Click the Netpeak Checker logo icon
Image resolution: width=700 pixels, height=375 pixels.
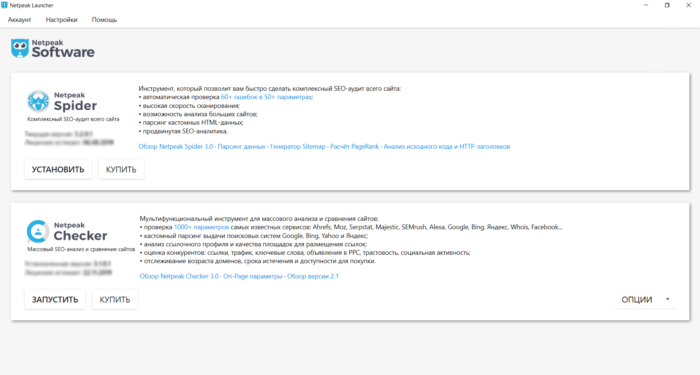click(x=38, y=231)
